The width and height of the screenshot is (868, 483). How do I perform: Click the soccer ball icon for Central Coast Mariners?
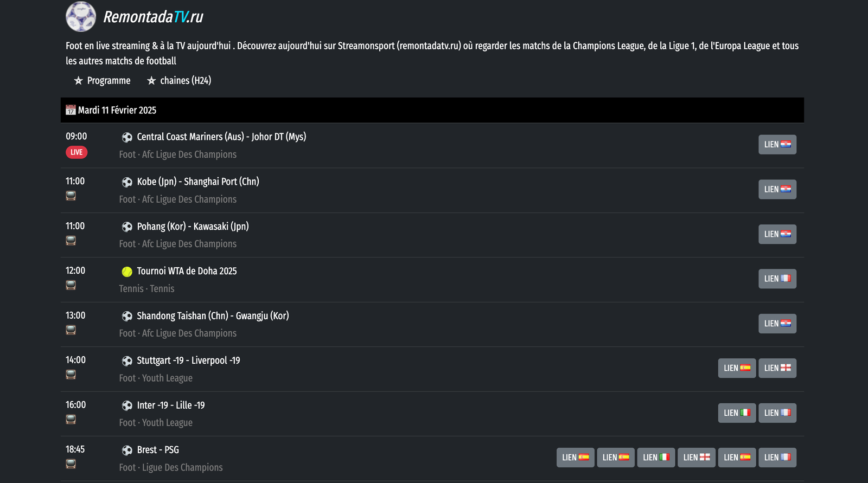127,137
